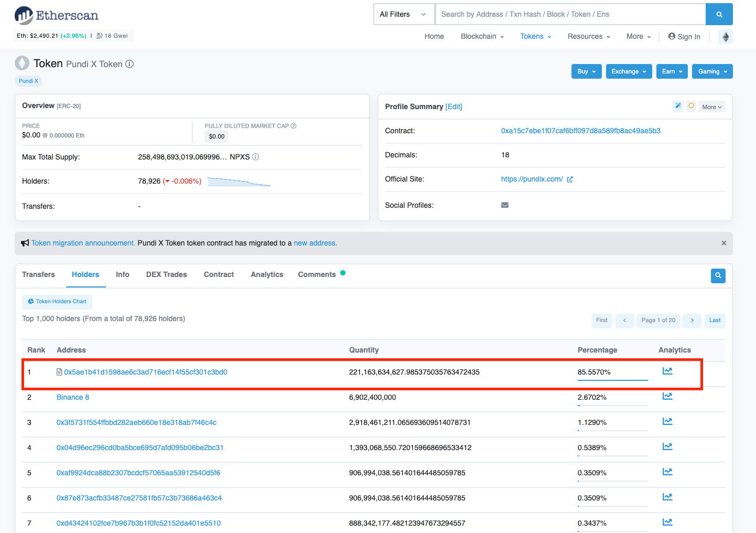Switch to the Transfers tab
Screen dimensions: 756x533
click(38, 275)
